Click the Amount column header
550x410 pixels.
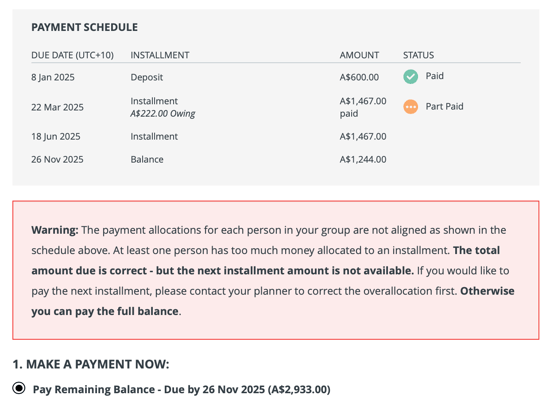click(359, 55)
